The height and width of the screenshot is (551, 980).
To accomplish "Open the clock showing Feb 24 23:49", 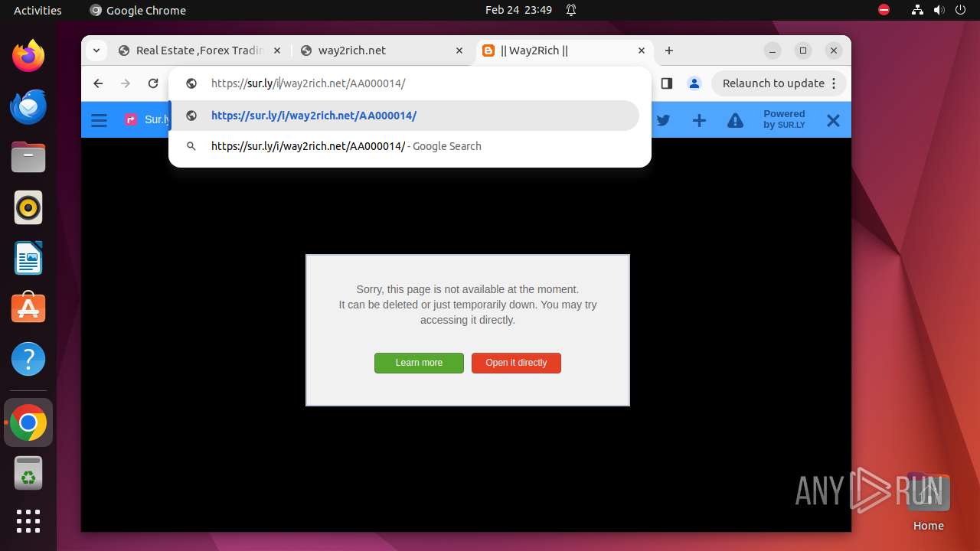I will 518,10.
